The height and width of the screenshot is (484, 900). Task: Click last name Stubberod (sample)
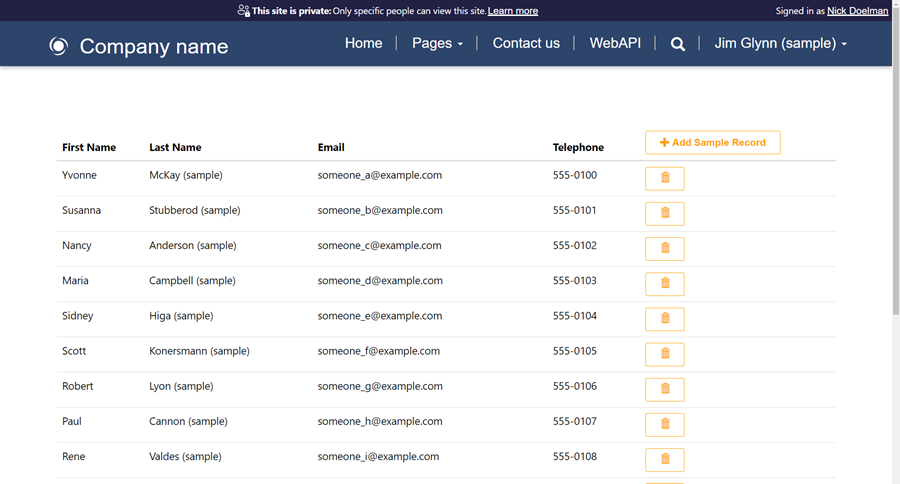coord(195,210)
